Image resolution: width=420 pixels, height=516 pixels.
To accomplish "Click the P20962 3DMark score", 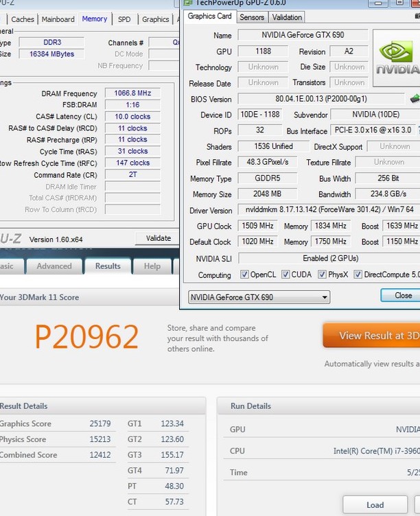I will (86, 337).
